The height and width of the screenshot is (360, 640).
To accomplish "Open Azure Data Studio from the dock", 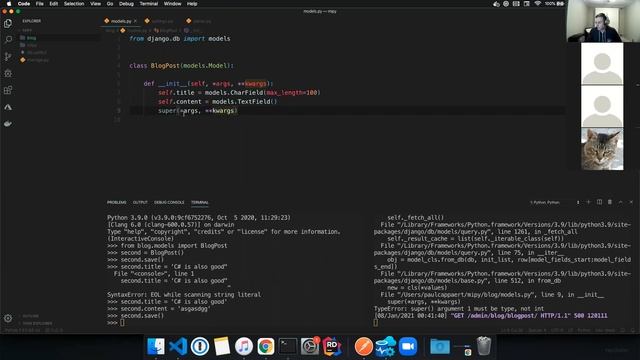I will coord(385,347).
